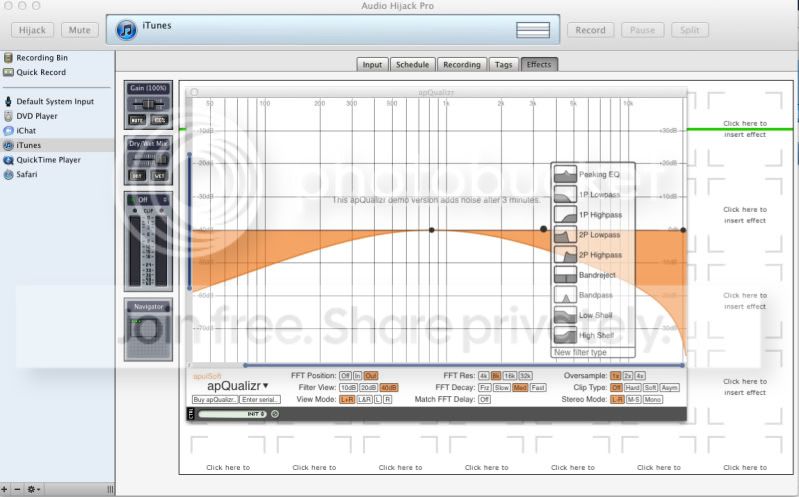Set FFT Res to 32k
This screenshot has width=799, height=497.
point(525,376)
